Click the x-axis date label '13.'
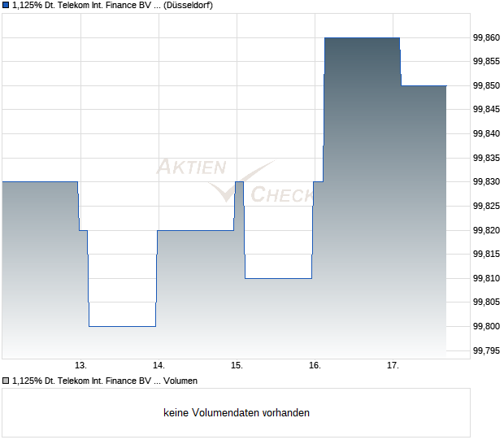504x444 pixels. 80,365
